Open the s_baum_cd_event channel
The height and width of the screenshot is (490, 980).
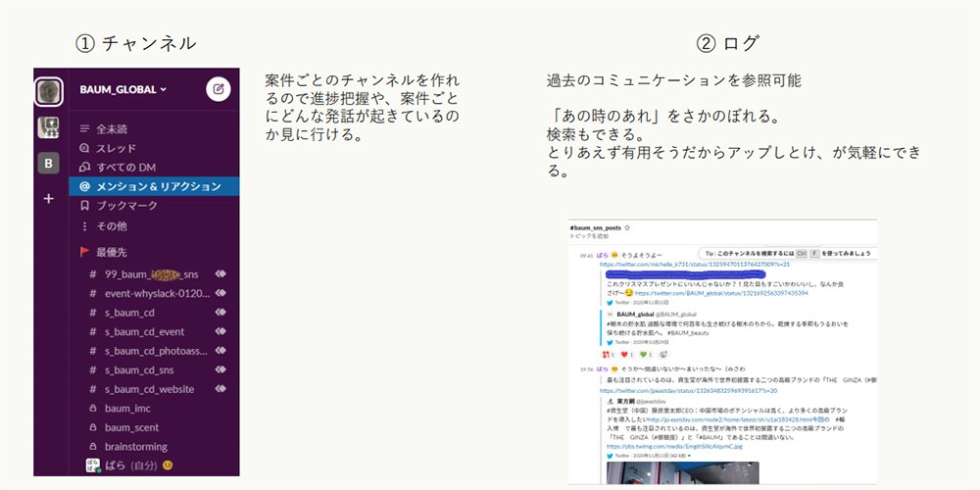coord(154,332)
